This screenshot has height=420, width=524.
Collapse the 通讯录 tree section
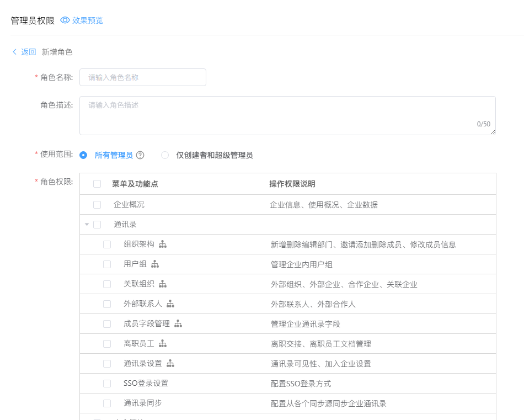87,225
